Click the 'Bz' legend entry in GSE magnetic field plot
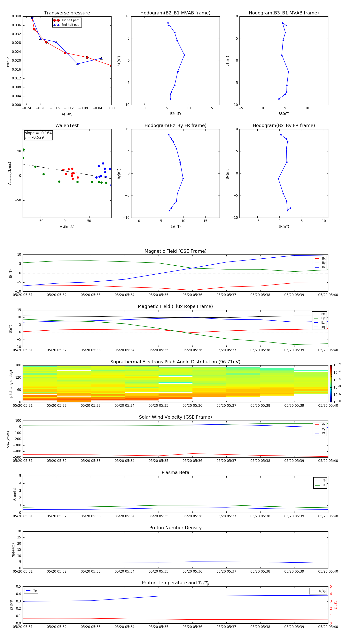 (x=320, y=267)
